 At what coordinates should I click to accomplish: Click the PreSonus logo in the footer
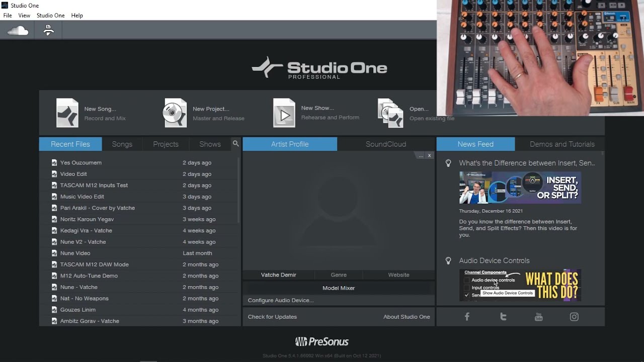[321, 342]
